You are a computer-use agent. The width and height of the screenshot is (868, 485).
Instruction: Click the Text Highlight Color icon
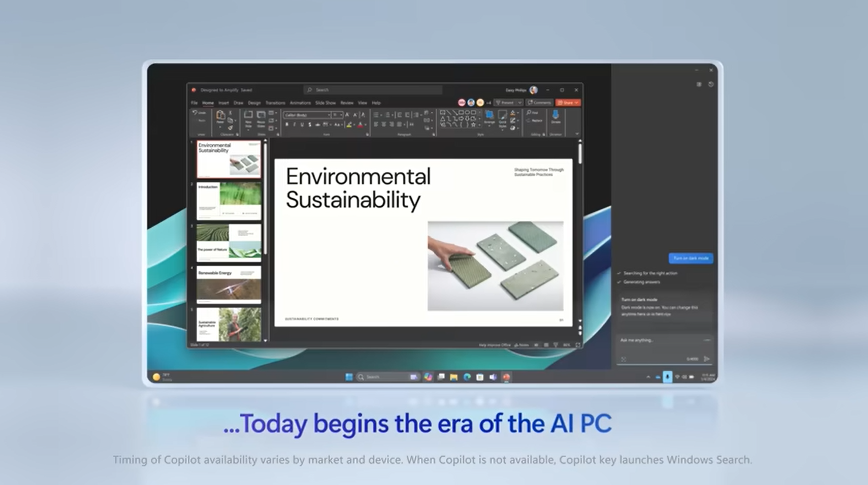(x=349, y=125)
